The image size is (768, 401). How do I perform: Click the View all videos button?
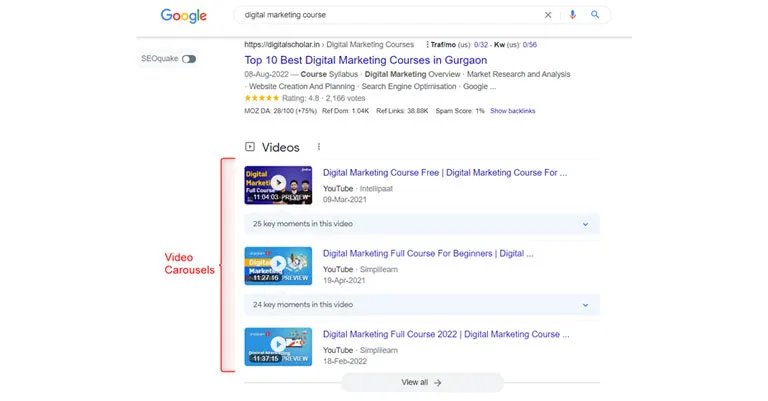coord(422,382)
